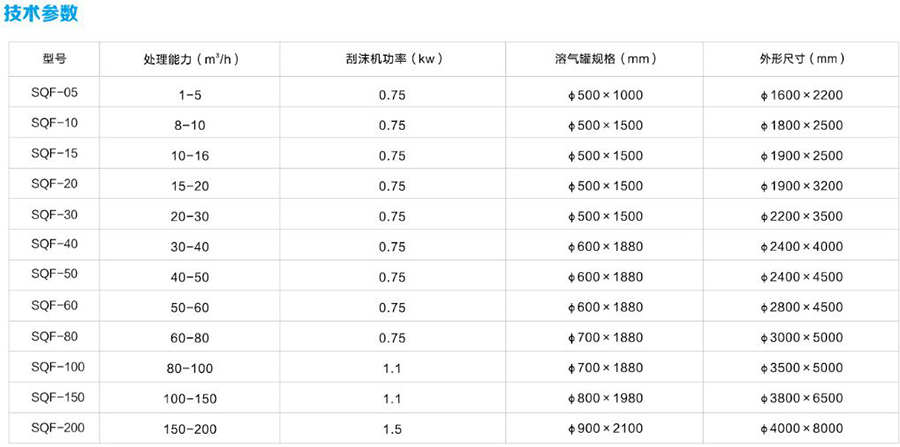Click the SQF-10 model cell
This screenshot has height=447, width=900.
pyautogui.click(x=55, y=125)
